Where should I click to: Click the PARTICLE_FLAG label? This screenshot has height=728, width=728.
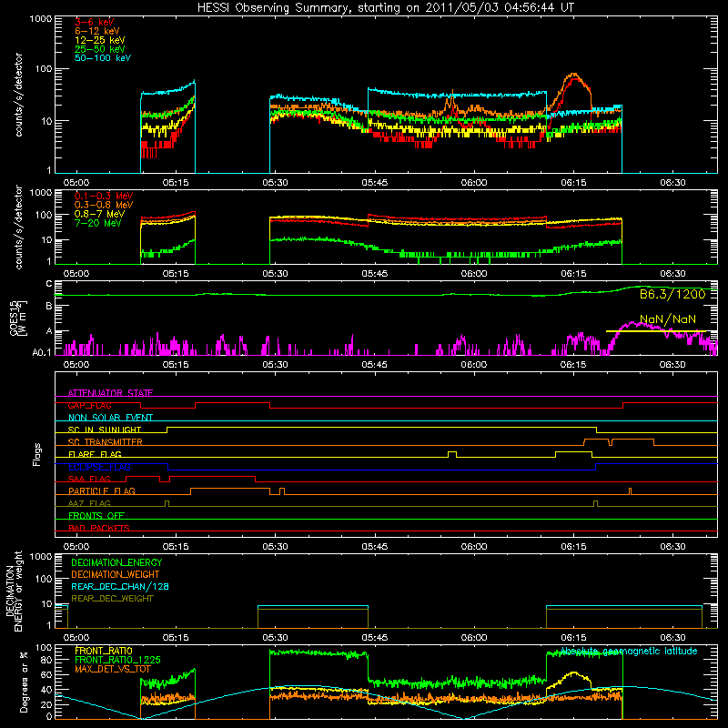pyautogui.click(x=102, y=491)
